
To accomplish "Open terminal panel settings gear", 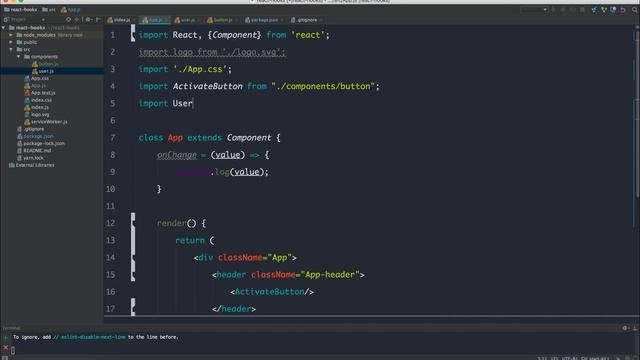I will click(625, 328).
